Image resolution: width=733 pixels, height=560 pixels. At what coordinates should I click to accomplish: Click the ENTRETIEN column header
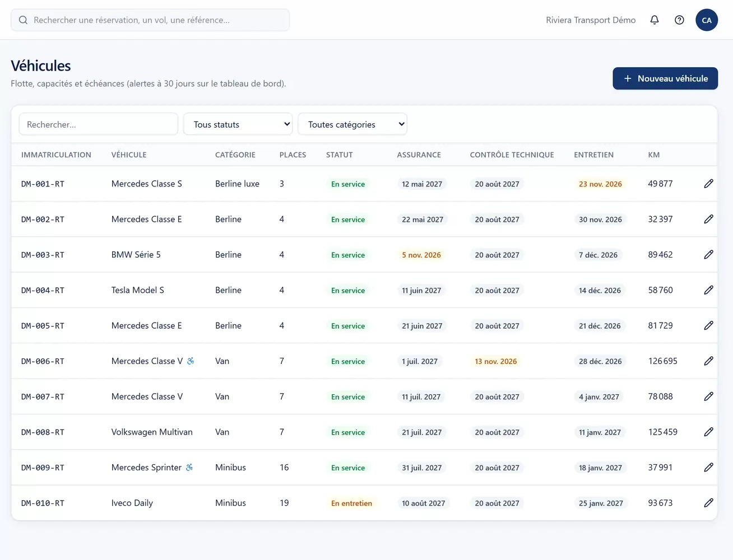click(x=593, y=155)
